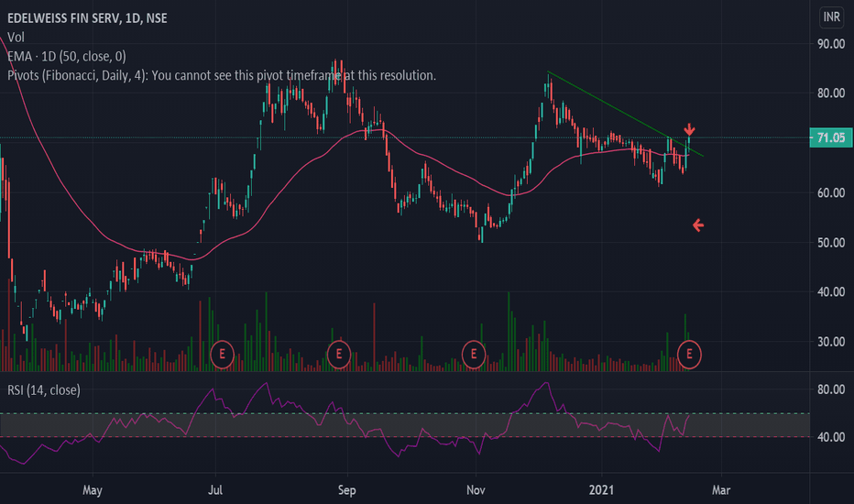Click the Vol indicator label

[x=16, y=37]
